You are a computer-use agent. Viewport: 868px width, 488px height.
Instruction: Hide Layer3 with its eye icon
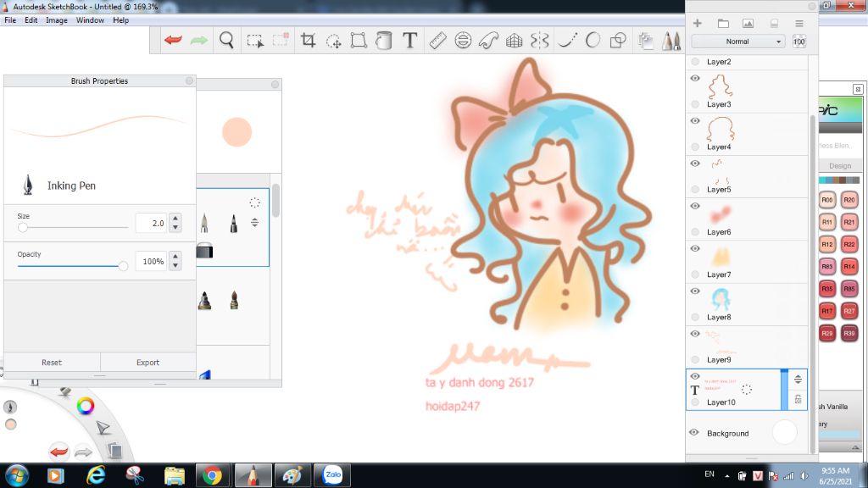pyautogui.click(x=695, y=78)
